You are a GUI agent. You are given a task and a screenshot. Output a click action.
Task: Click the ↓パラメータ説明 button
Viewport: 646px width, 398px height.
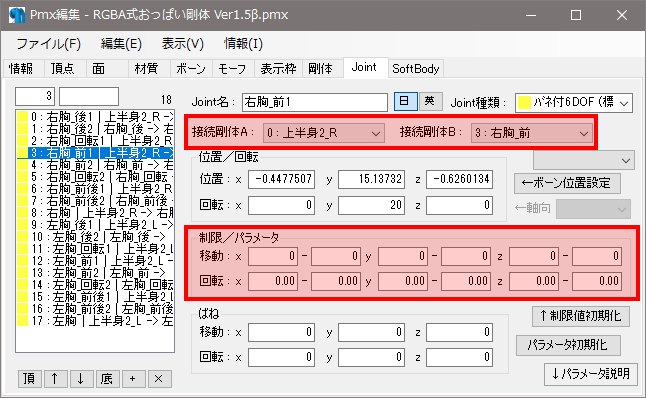[x=591, y=374]
